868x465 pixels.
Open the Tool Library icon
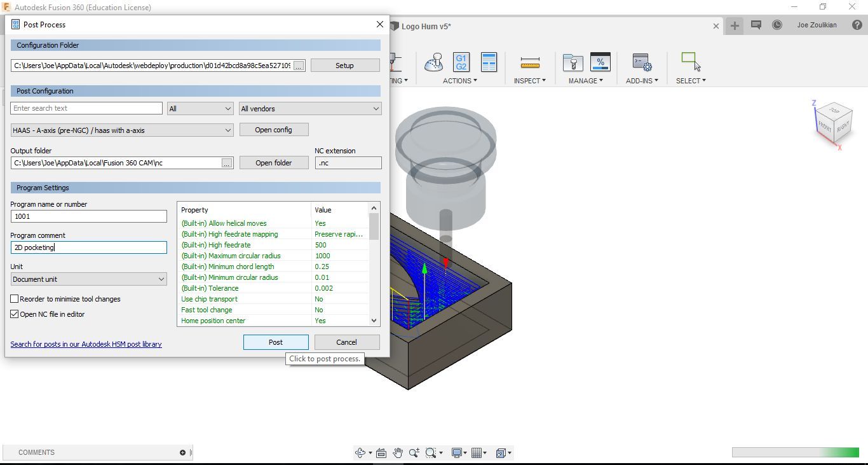click(x=573, y=62)
